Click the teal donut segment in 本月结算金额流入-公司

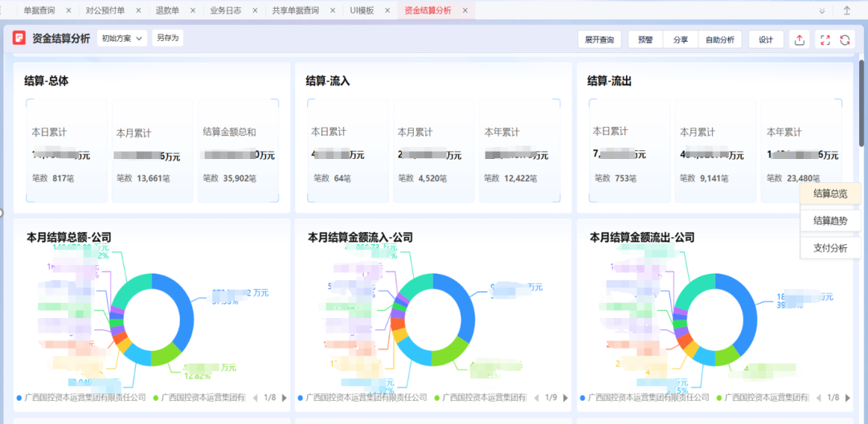tap(416, 287)
